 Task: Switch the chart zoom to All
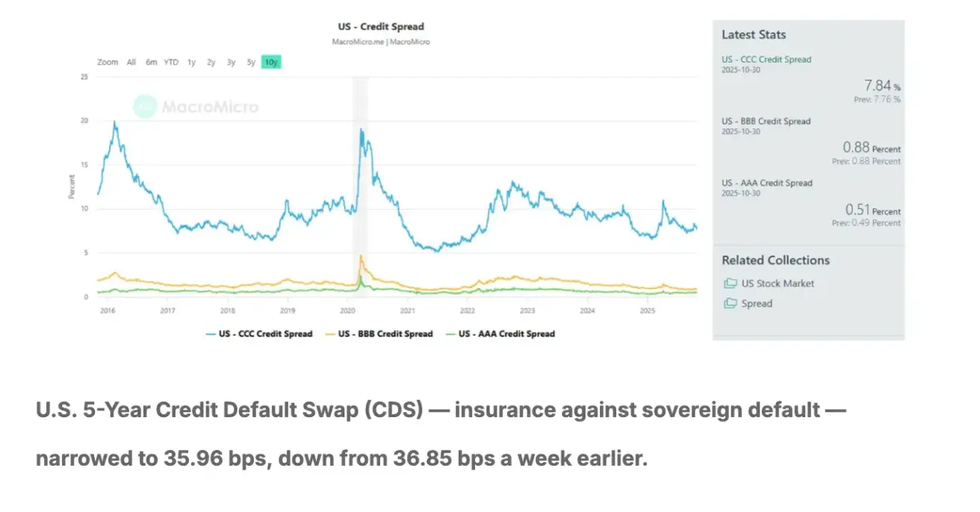[131, 63]
